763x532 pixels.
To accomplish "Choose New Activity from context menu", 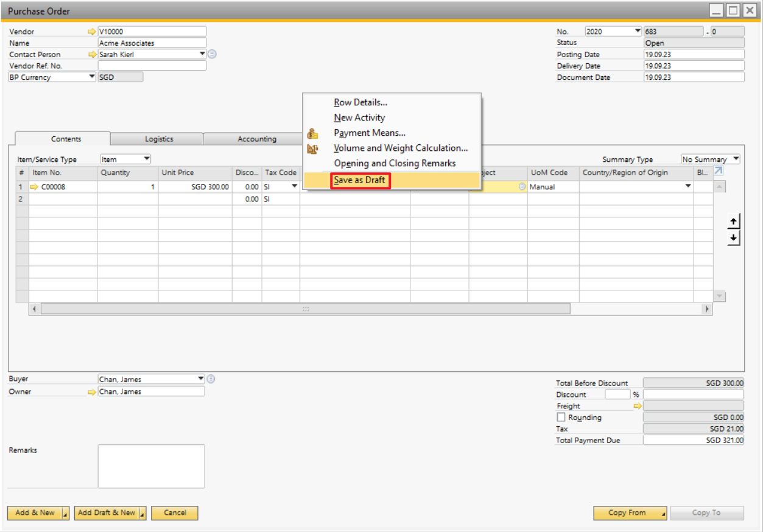I will pyautogui.click(x=359, y=118).
